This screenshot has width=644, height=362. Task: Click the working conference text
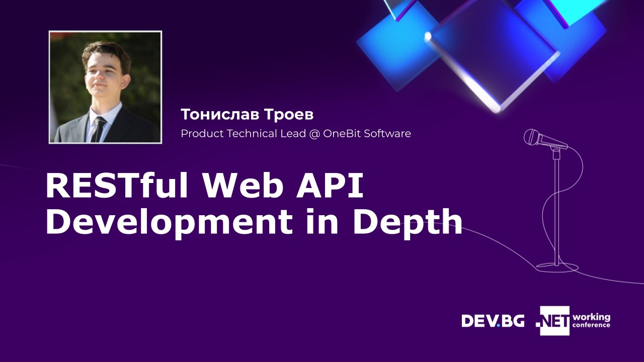click(x=591, y=320)
